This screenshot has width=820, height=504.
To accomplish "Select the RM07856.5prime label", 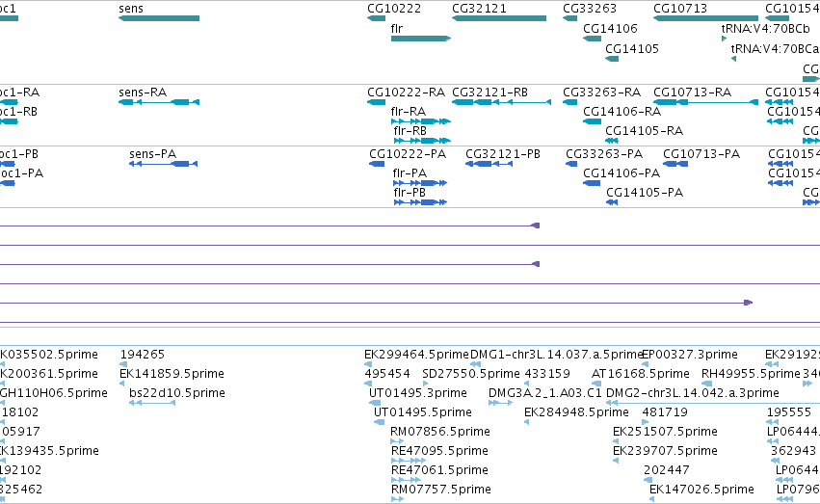I will (440, 432).
